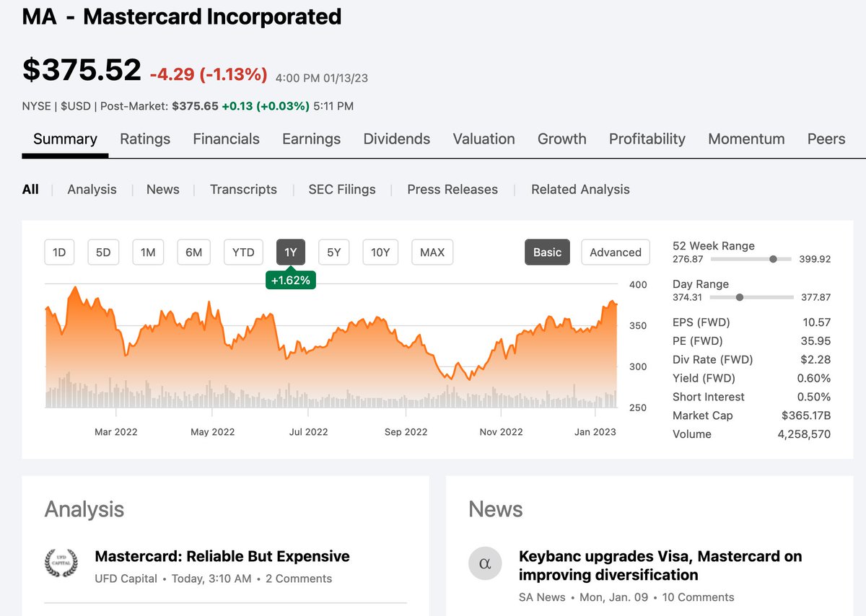Set chart range to MAX

pyautogui.click(x=432, y=252)
